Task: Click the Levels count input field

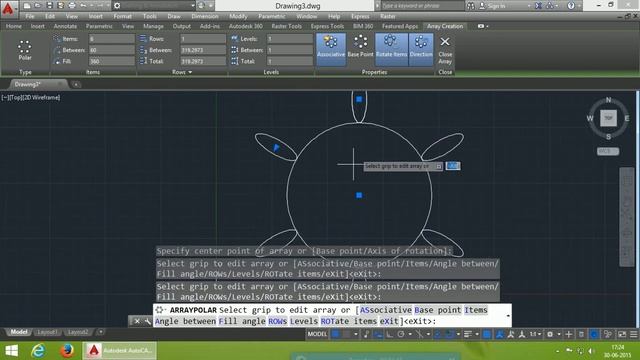Action: point(290,39)
